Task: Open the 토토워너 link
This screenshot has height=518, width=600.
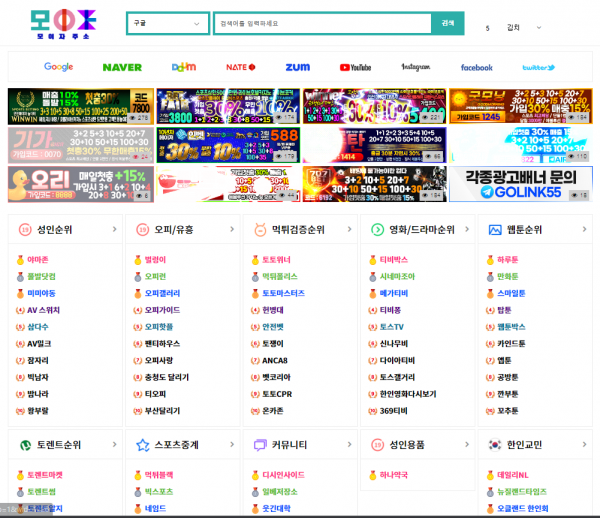Action: coord(276,260)
